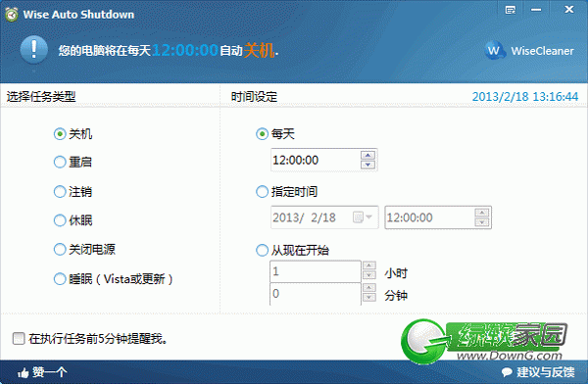Open the date picker calendar dropdown
The image size is (588, 384).
pyautogui.click(x=363, y=217)
